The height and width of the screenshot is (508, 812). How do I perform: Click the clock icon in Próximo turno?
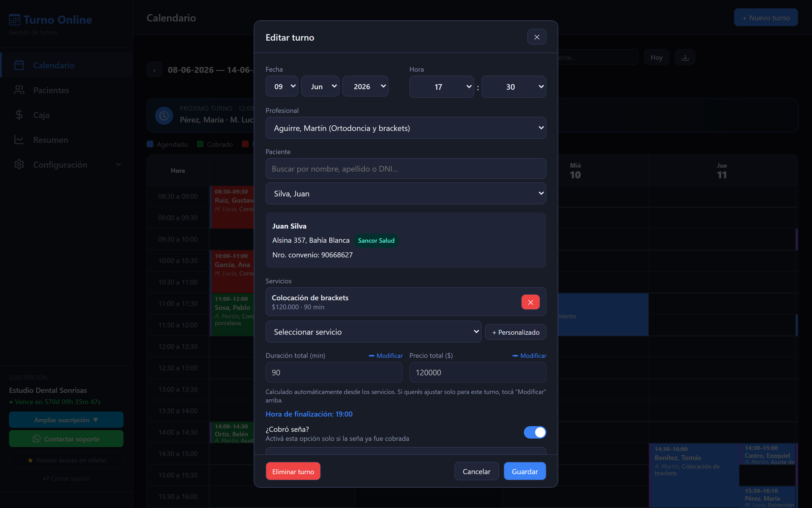pyautogui.click(x=164, y=116)
